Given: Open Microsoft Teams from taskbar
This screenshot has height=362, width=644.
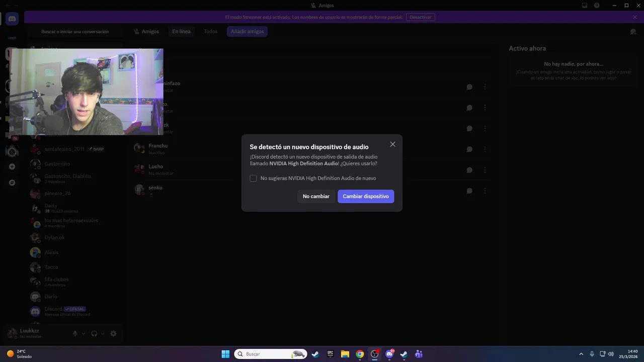Looking at the screenshot, I should pyautogui.click(x=419, y=354).
